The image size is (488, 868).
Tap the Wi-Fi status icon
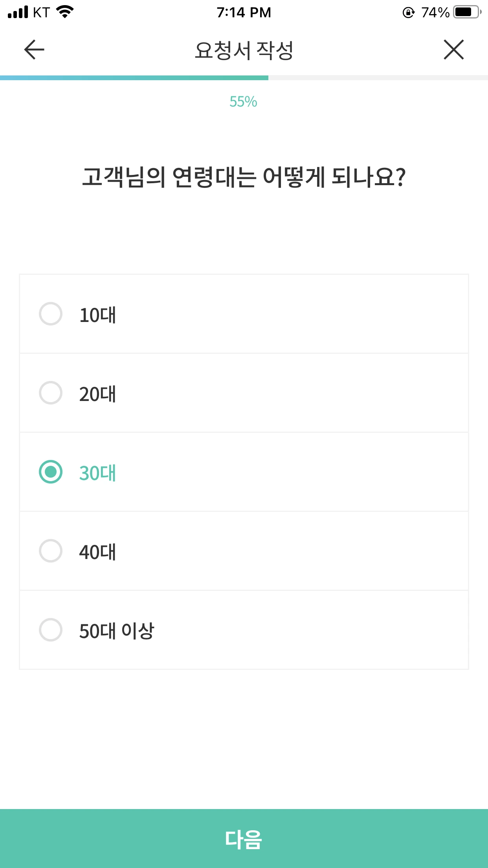click(65, 12)
